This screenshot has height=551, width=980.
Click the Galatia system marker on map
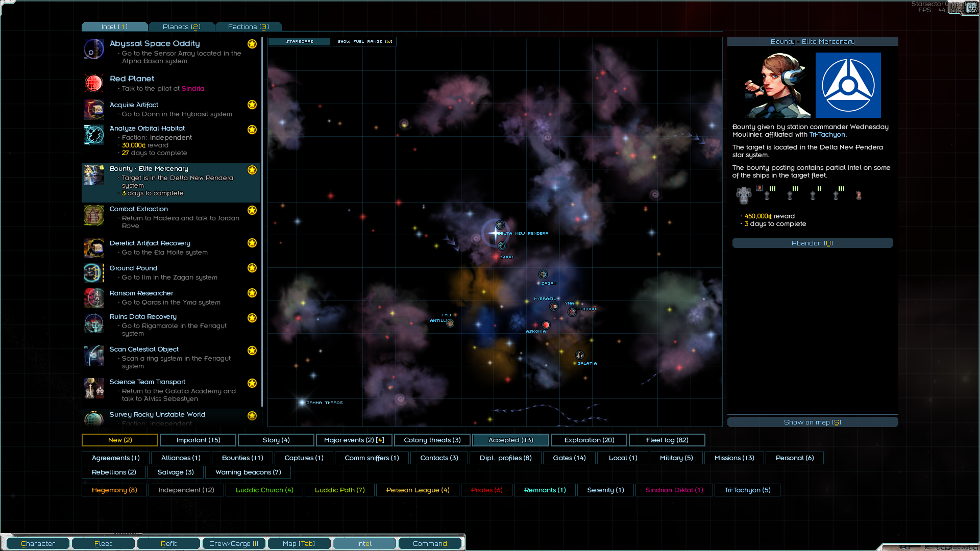pos(580,355)
